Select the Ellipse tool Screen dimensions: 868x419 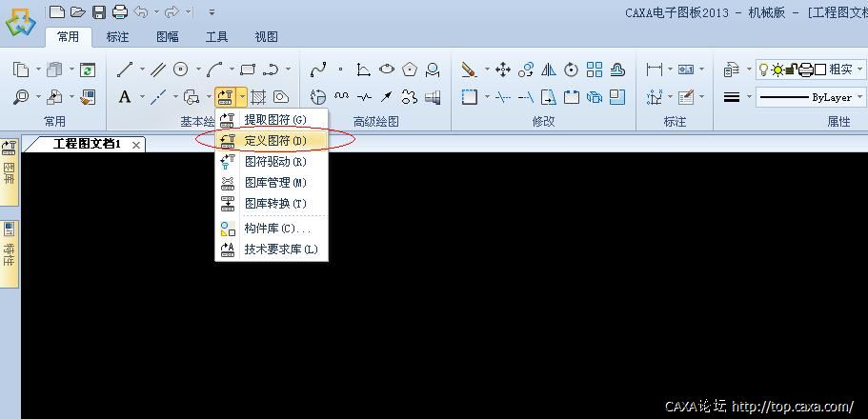(387, 70)
